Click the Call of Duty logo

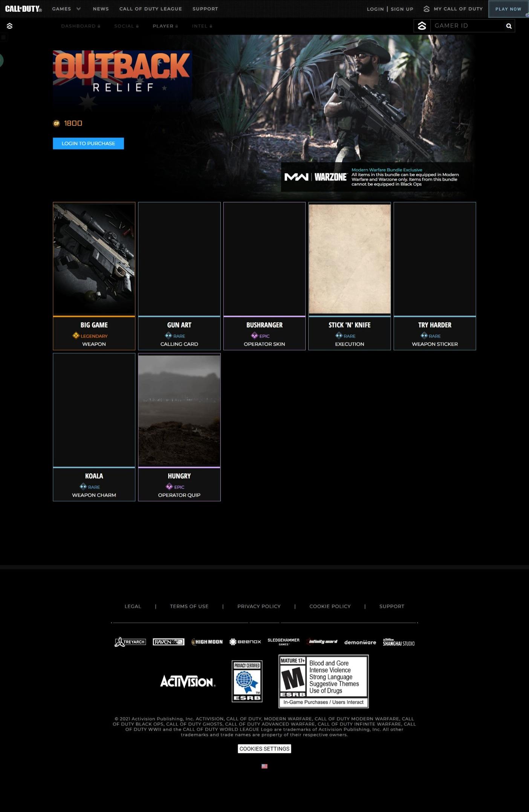(x=23, y=9)
